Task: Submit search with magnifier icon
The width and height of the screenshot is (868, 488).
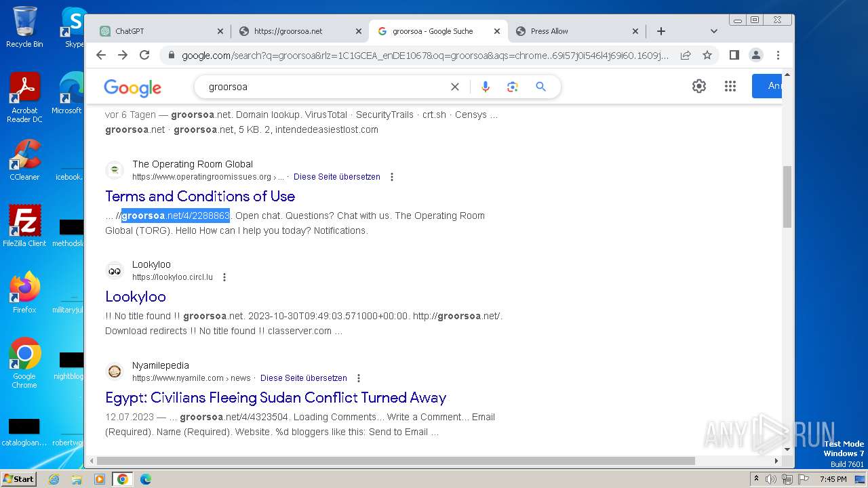Action: pyautogui.click(x=540, y=87)
